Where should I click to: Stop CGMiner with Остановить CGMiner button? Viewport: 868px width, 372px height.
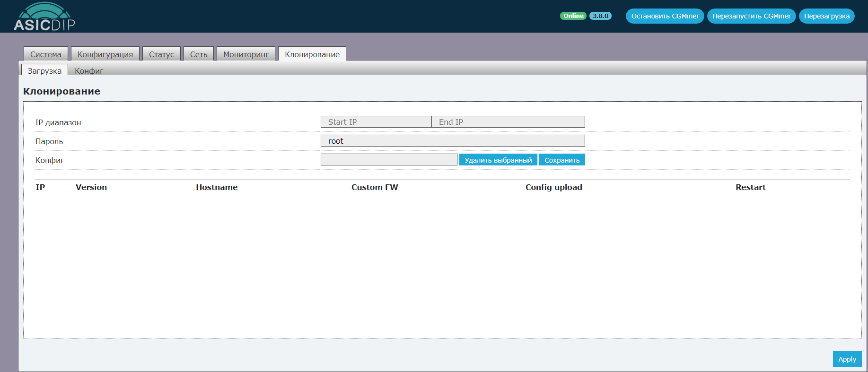pyautogui.click(x=665, y=16)
